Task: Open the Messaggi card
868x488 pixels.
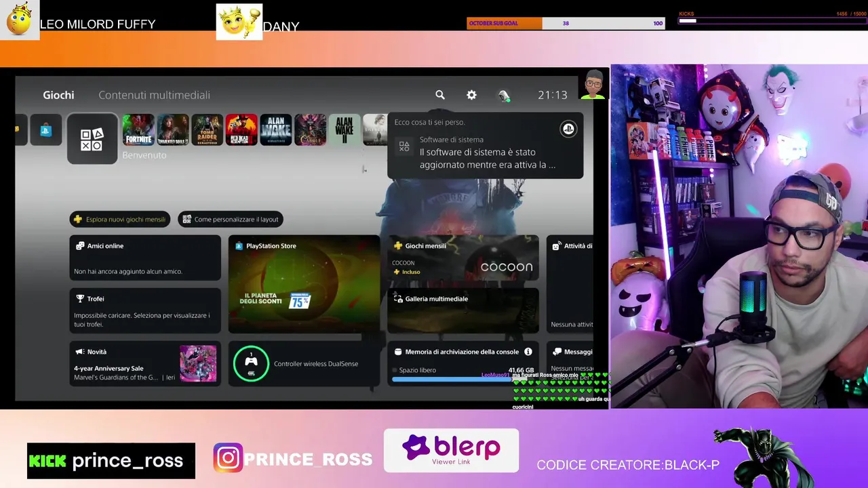Action: pyautogui.click(x=570, y=363)
